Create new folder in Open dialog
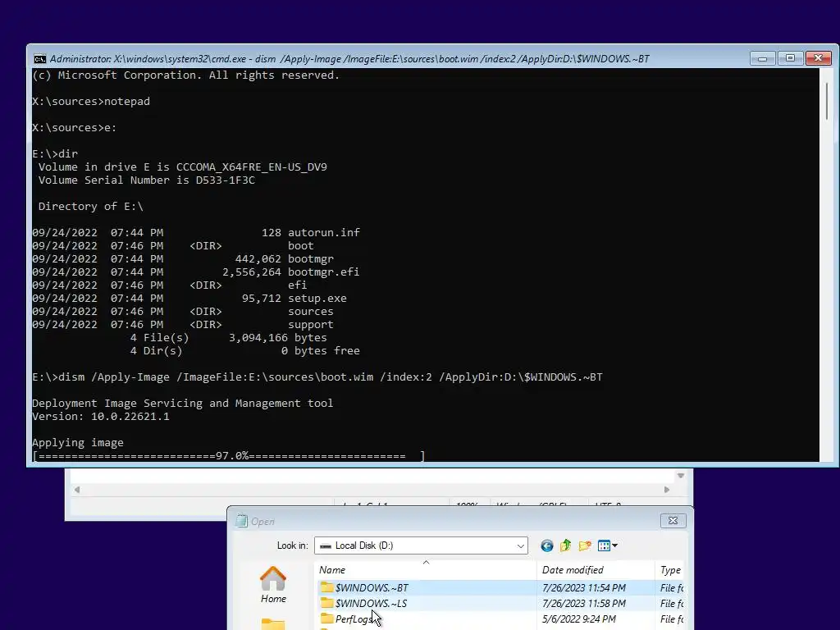Image resolution: width=840 pixels, height=630 pixels. click(x=584, y=546)
